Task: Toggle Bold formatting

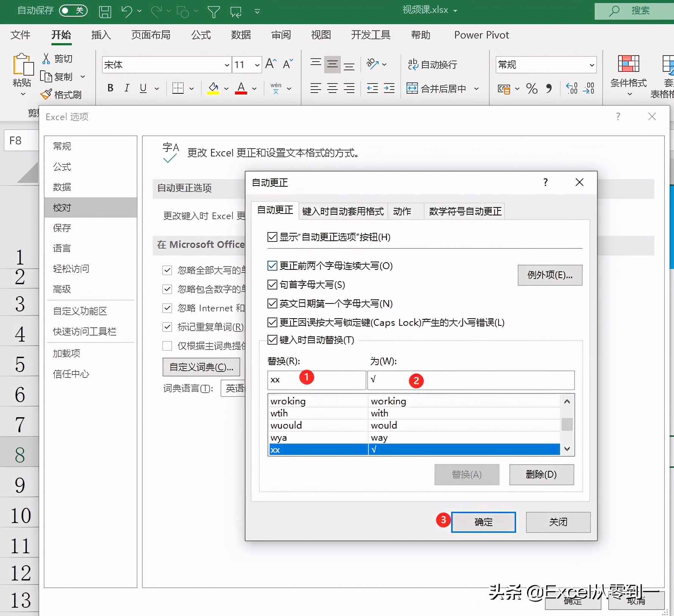Action: 110,88
